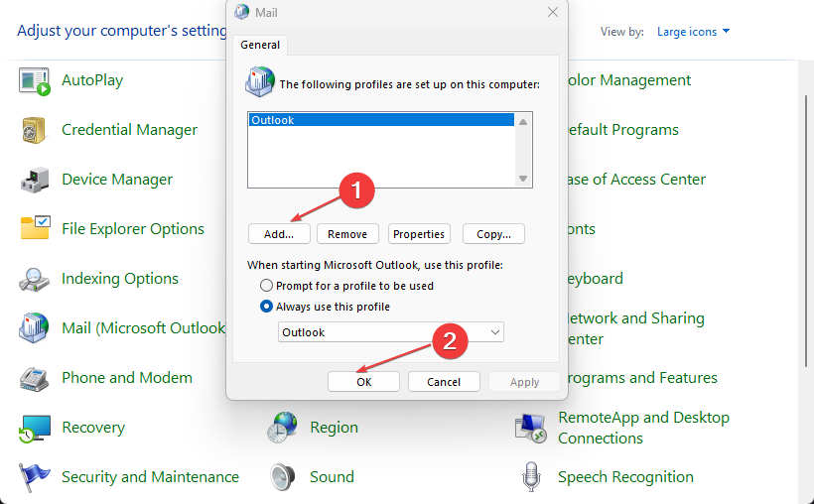
Task: Open the Mail (Microsoft Outlook) icon
Action: tap(35, 328)
